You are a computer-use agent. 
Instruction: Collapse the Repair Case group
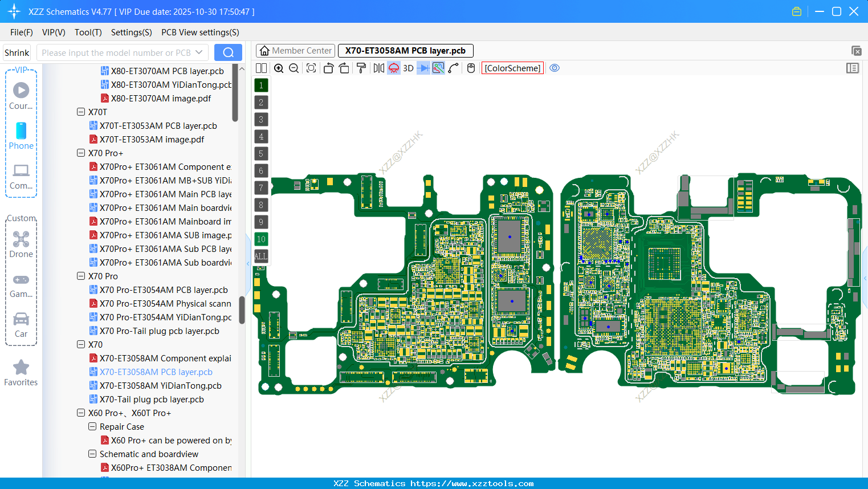pos(92,426)
